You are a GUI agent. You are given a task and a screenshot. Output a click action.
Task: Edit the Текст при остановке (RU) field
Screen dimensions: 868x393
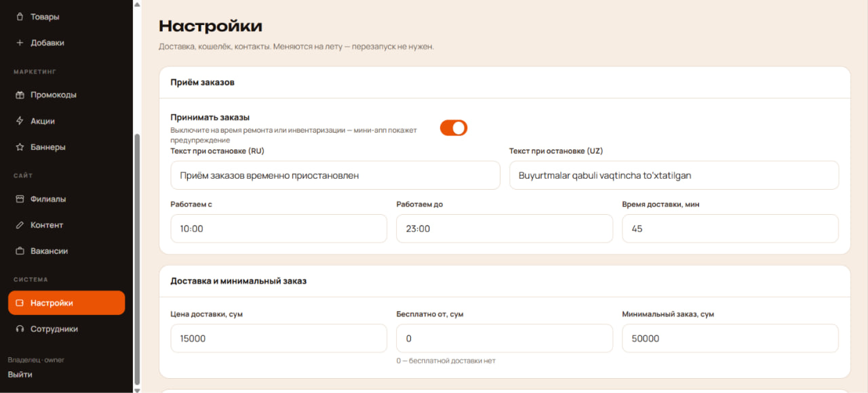335,175
